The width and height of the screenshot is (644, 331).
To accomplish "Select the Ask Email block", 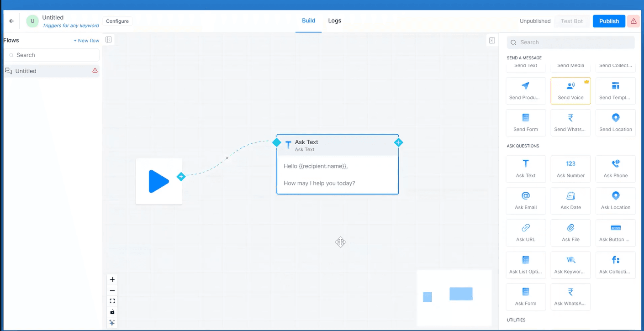I will (526, 201).
